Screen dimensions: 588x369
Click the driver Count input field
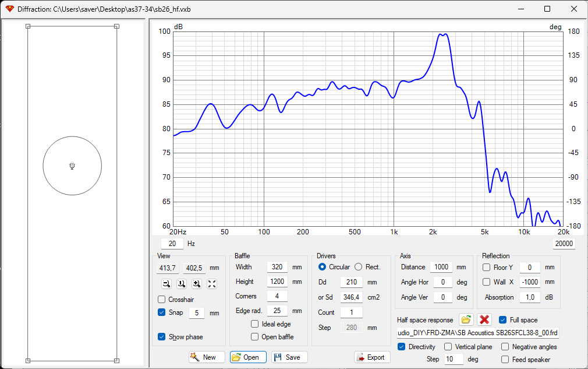352,312
